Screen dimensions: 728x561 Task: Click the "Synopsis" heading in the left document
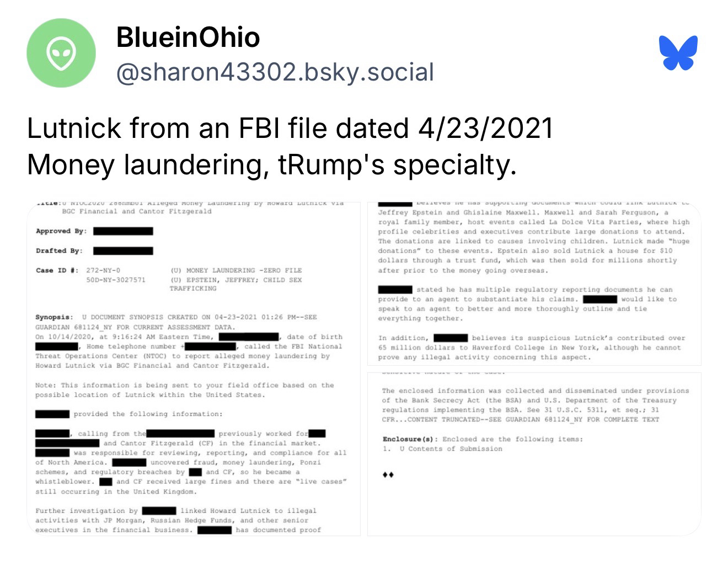click(54, 317)
